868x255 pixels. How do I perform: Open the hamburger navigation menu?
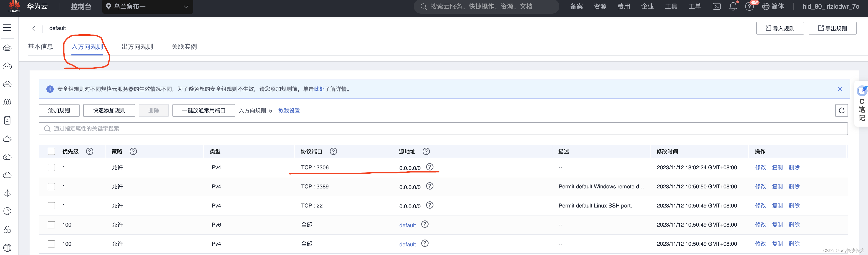(8, 27)
